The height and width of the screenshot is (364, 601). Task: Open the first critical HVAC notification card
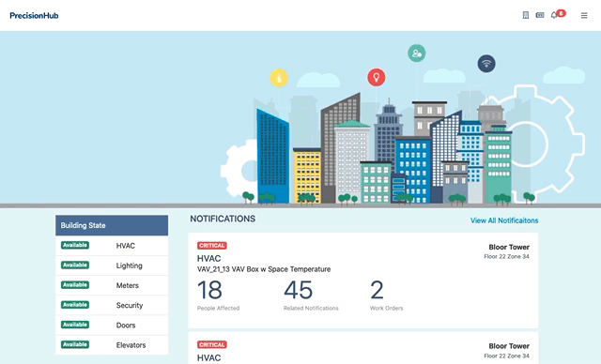coord(363,281)
